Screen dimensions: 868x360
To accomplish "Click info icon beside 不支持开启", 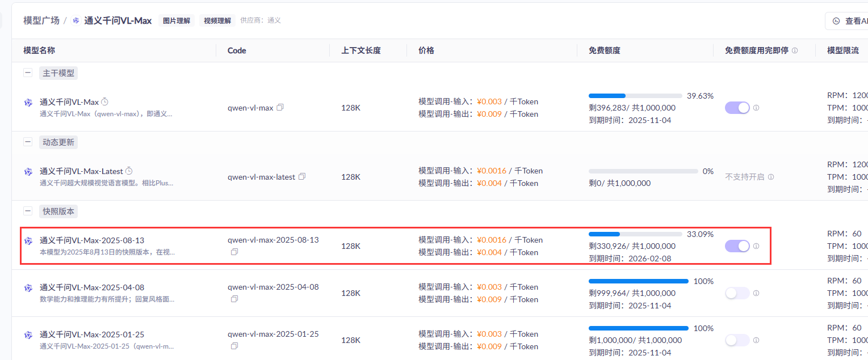I will (x=771, y=177).
